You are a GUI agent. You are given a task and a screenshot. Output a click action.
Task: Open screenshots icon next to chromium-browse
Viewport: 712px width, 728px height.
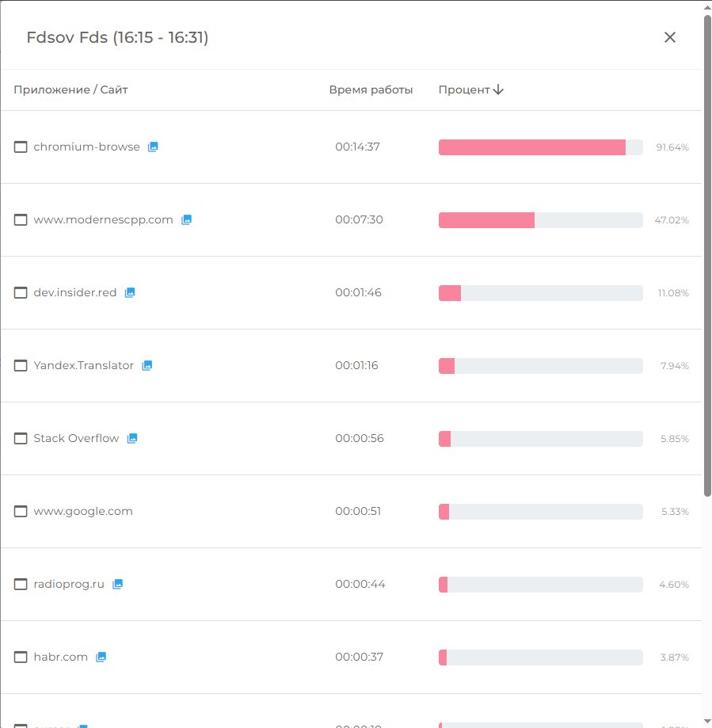click(x=153, y=147)
